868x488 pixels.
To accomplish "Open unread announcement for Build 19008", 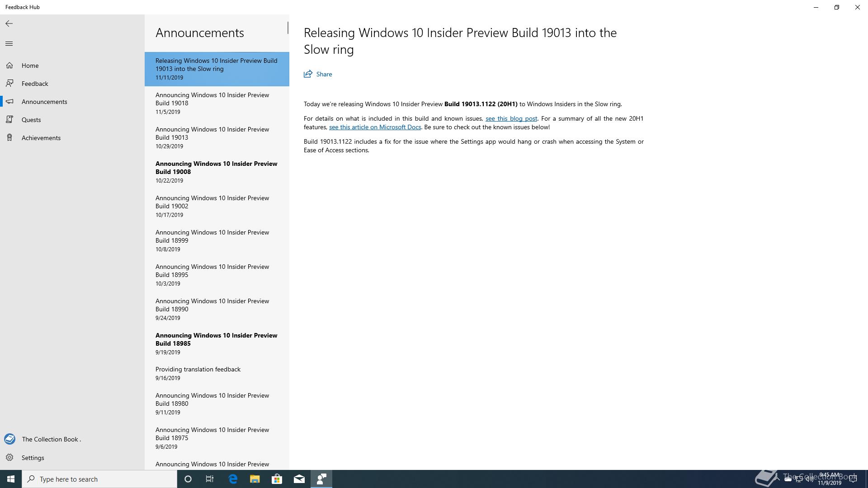I will tap(217, 172).
